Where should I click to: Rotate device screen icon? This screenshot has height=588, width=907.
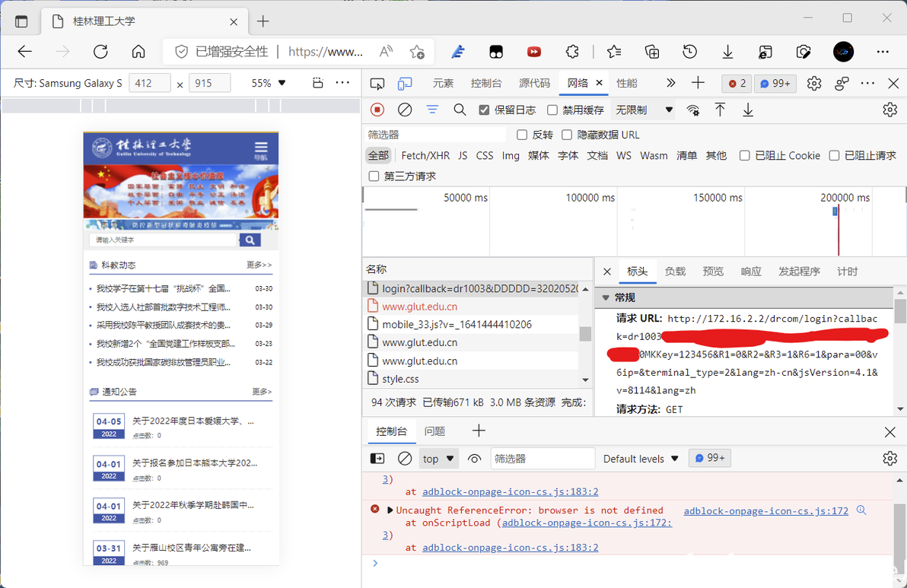tap(317, 83)
